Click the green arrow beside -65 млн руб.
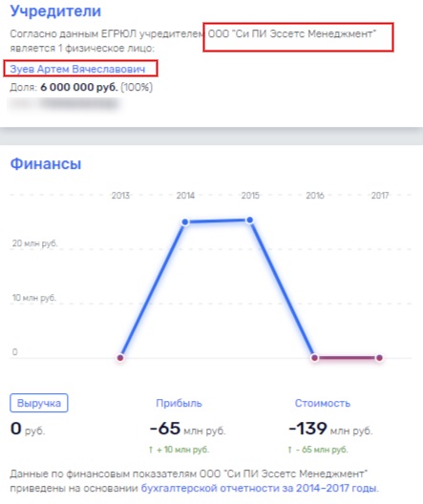This screenshot has height=504, width=423. coord(289,450)
